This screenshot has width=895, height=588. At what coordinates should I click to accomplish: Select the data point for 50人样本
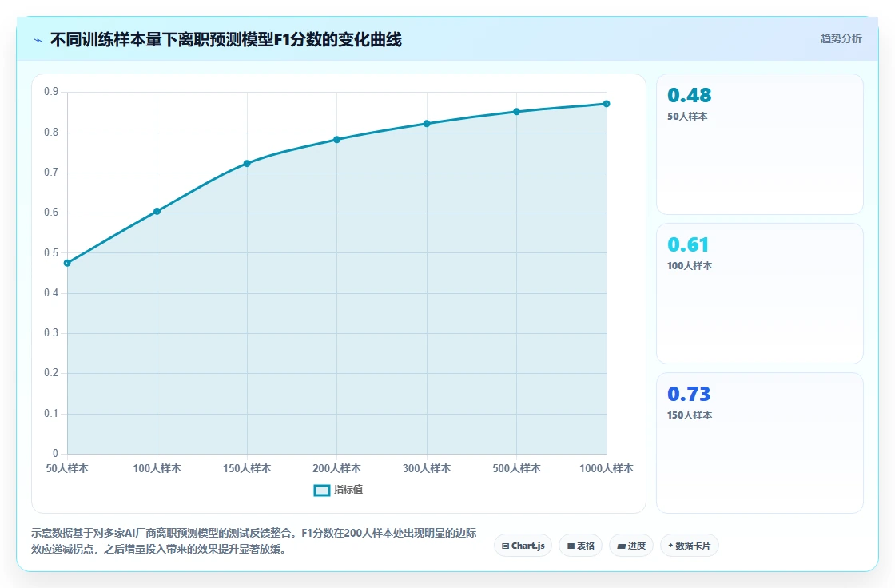pos(67,263)
